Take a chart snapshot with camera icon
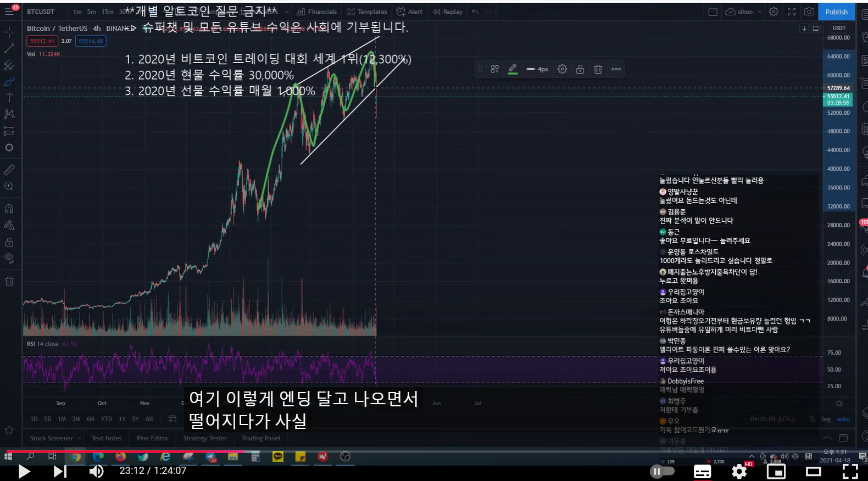The width and height of the screenshot is (868, 481). [x=809, y=12]
